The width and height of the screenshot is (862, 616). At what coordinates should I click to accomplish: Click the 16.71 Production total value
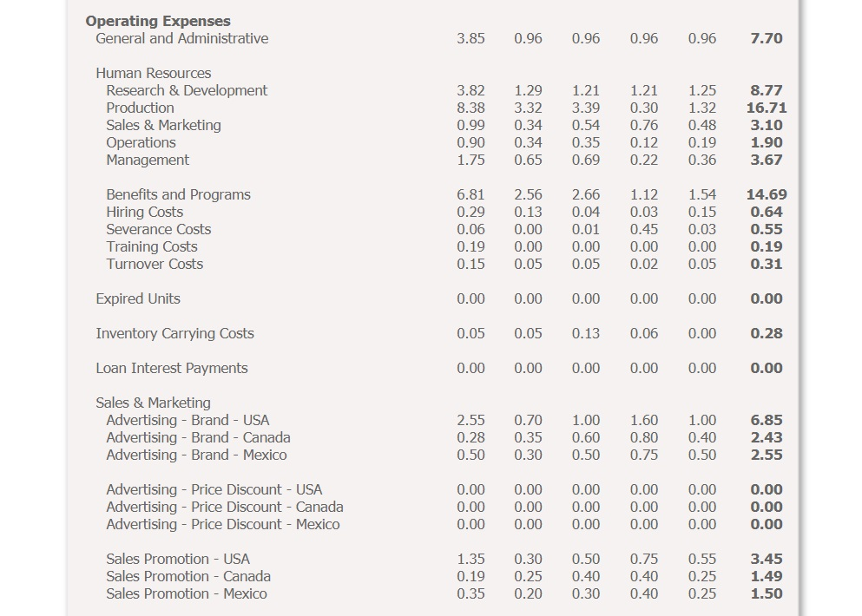click(x=769, y=108)
